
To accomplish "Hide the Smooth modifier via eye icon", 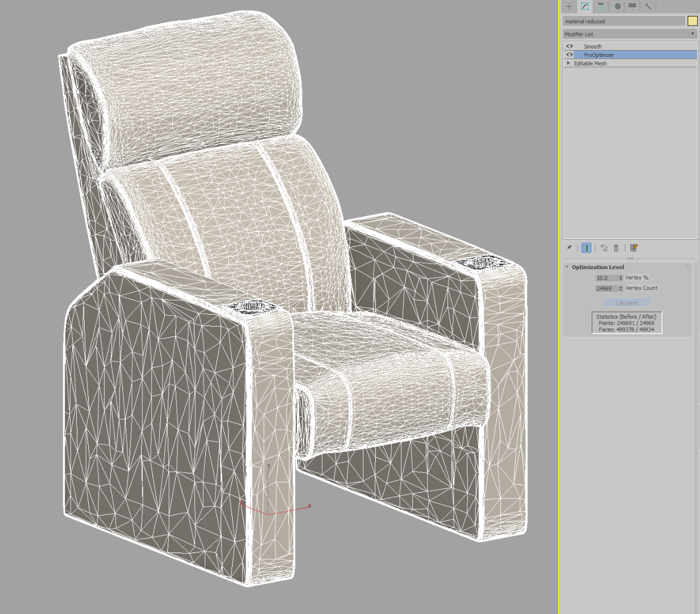I will 569,46.
